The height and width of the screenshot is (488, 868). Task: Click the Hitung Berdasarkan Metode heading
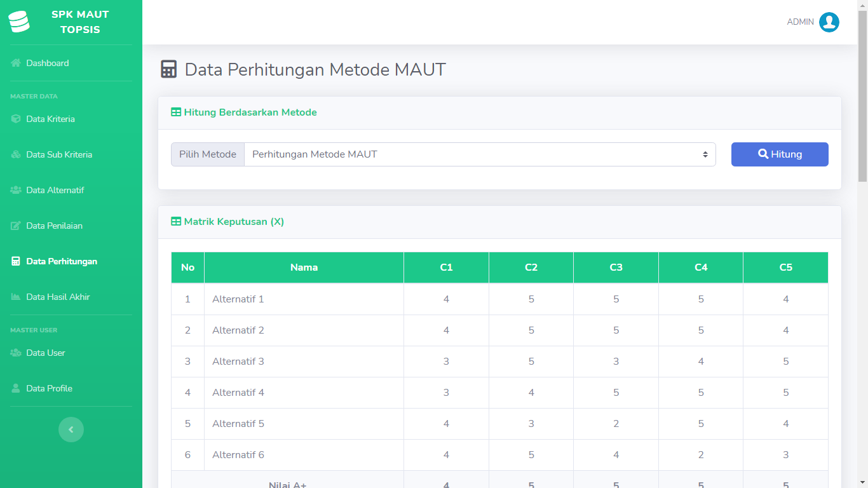coord(250,112)
